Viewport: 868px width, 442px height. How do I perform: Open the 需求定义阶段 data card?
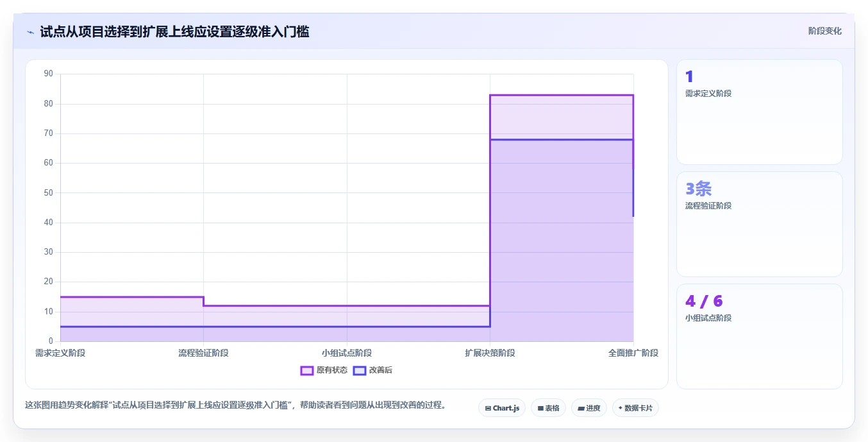760,112
